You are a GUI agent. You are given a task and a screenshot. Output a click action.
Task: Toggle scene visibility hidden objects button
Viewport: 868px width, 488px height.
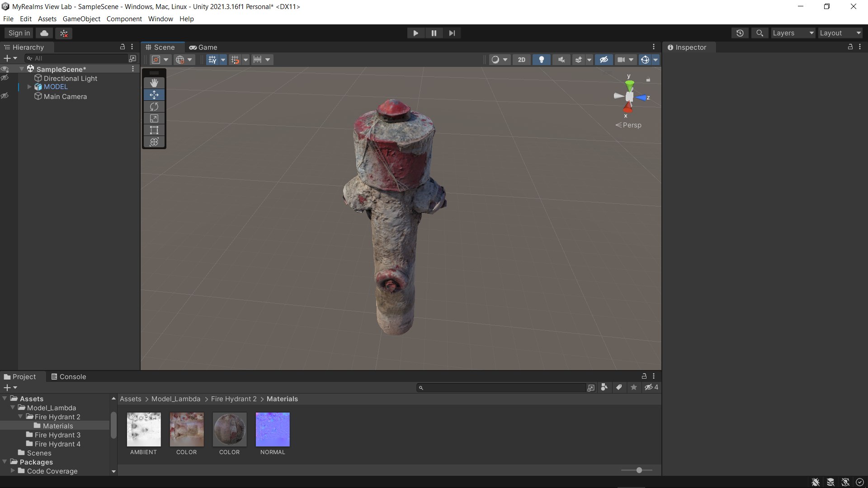coord(604,60)
